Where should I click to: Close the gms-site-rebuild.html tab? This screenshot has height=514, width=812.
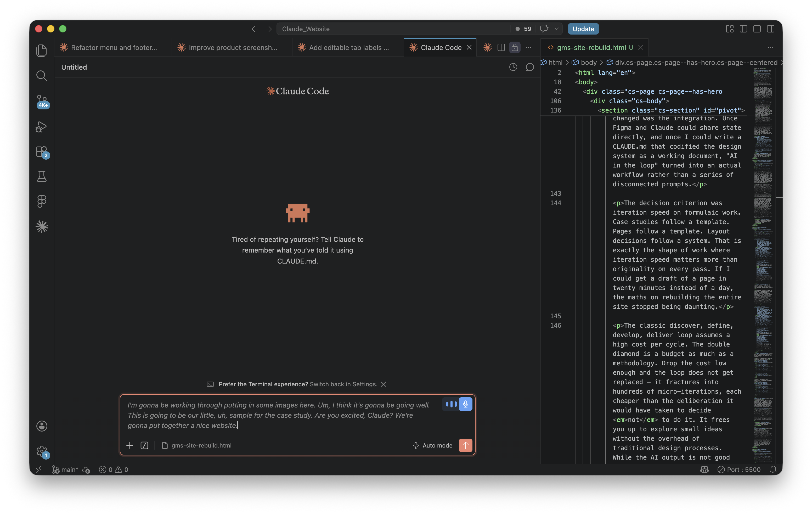[x=641, y=48]
